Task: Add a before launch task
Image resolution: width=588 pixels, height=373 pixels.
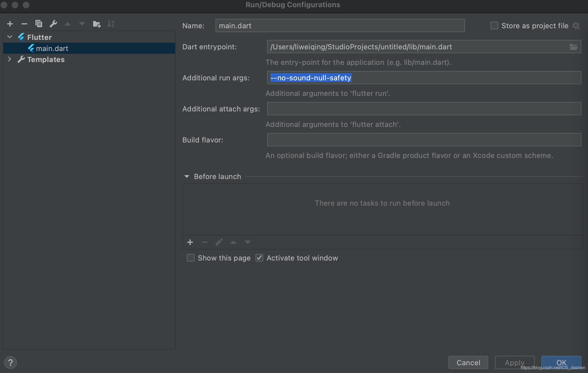Action: [x=190, y=242]
